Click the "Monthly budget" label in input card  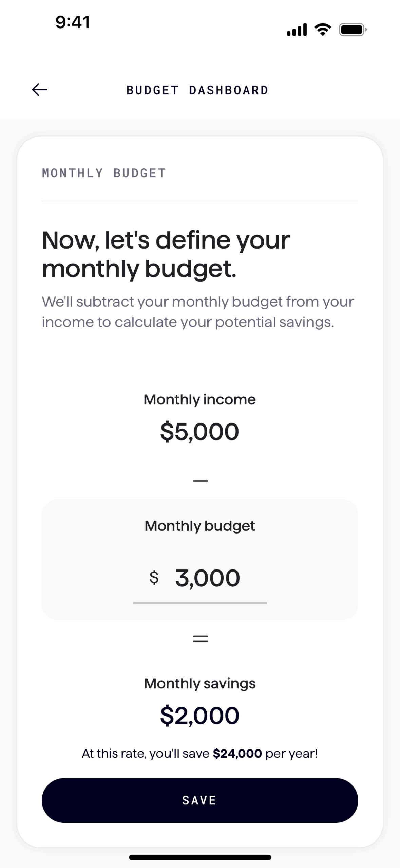[200, 526]
